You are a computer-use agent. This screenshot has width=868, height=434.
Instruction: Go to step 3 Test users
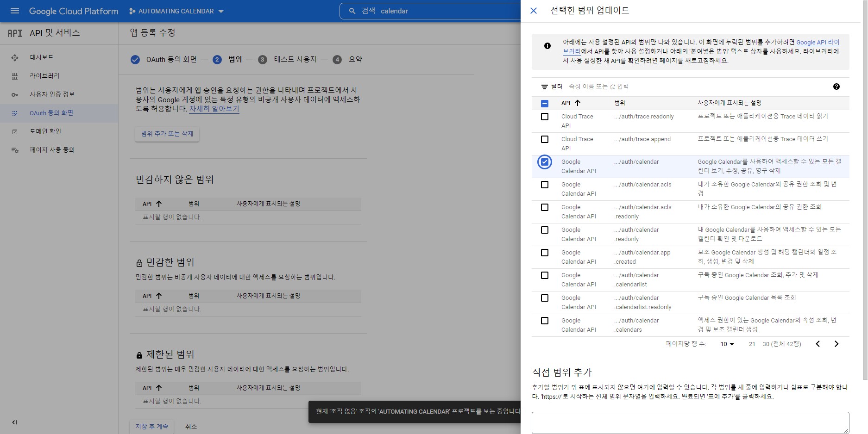tap(288, 59)
